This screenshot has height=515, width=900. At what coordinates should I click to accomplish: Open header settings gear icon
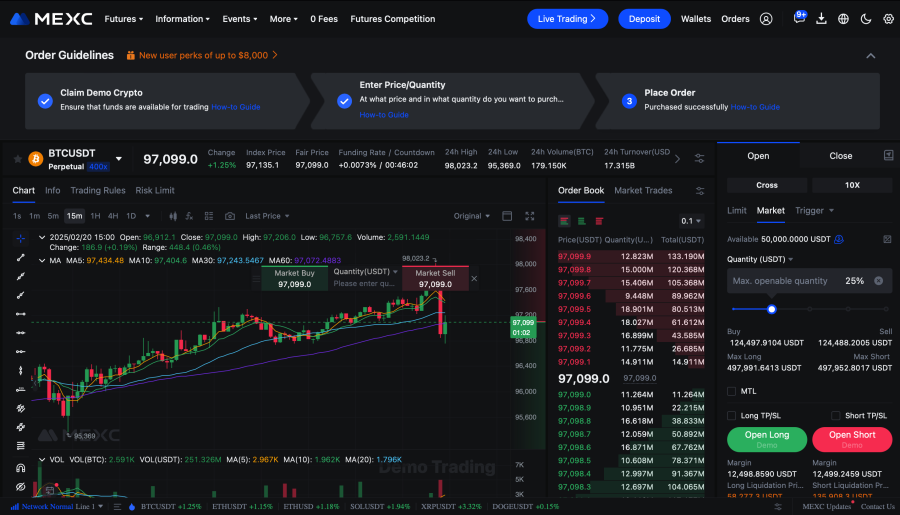(888, 19)
